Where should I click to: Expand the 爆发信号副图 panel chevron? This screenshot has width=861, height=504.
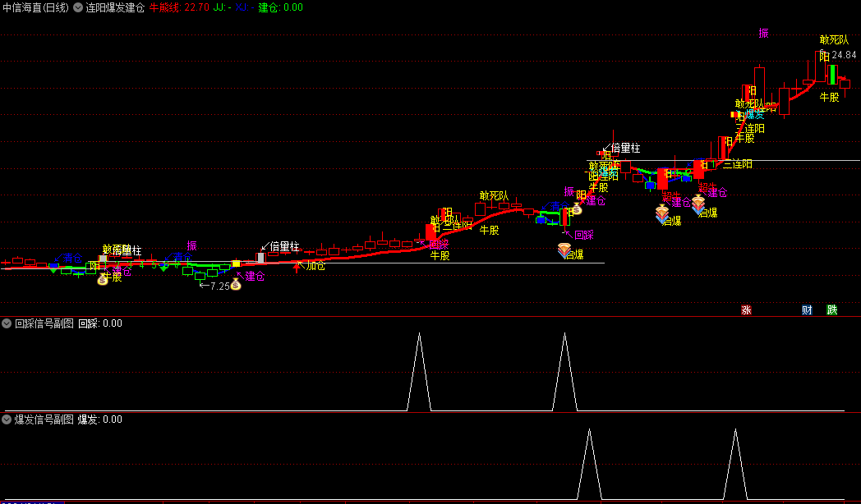click(x=7, y=419)
